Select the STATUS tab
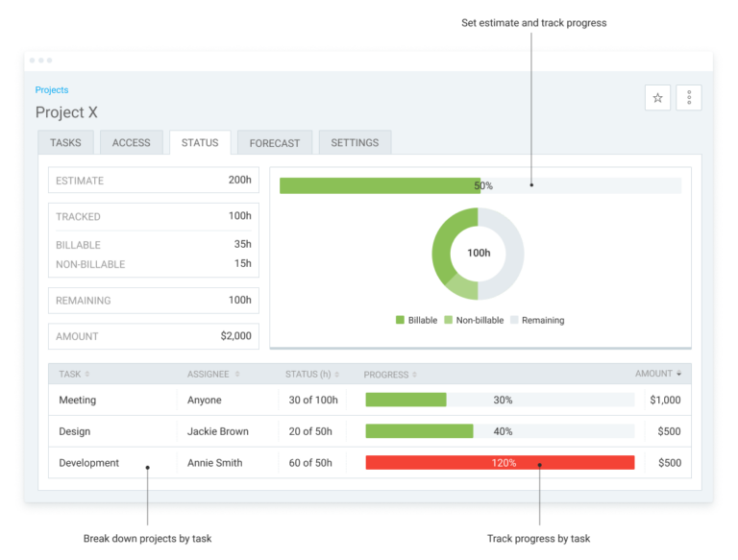 (200, 142)
